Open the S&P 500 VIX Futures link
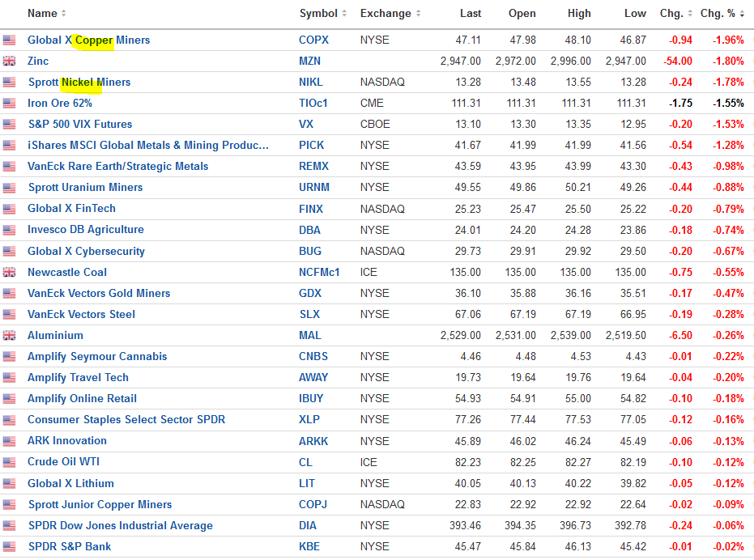Image resolution: width=754 pixels, height=560 pixels. click(80, 124)
